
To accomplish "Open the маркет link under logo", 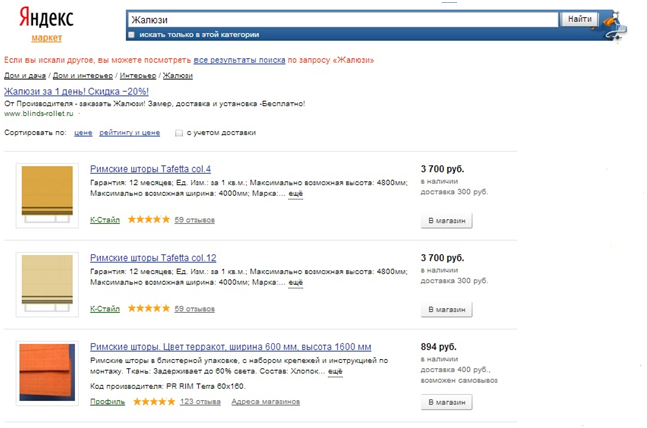I will pyautogui.click(x=47, y=38).
